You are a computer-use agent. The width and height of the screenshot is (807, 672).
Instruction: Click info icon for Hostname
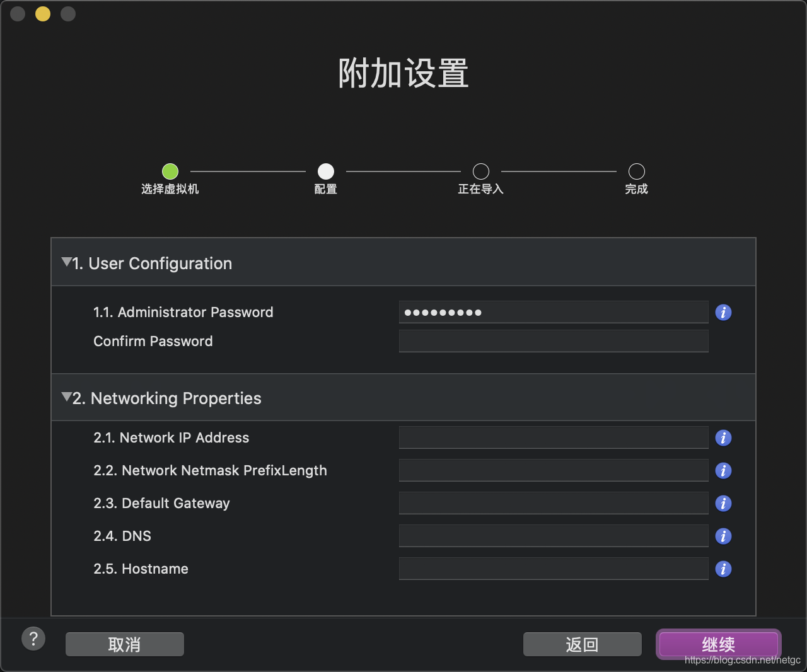[x=723, y=569]
